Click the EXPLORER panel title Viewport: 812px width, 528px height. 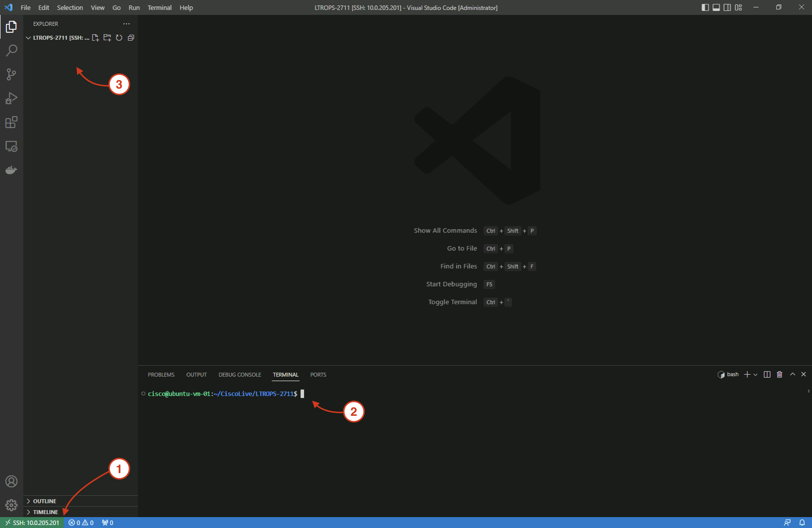46,24
